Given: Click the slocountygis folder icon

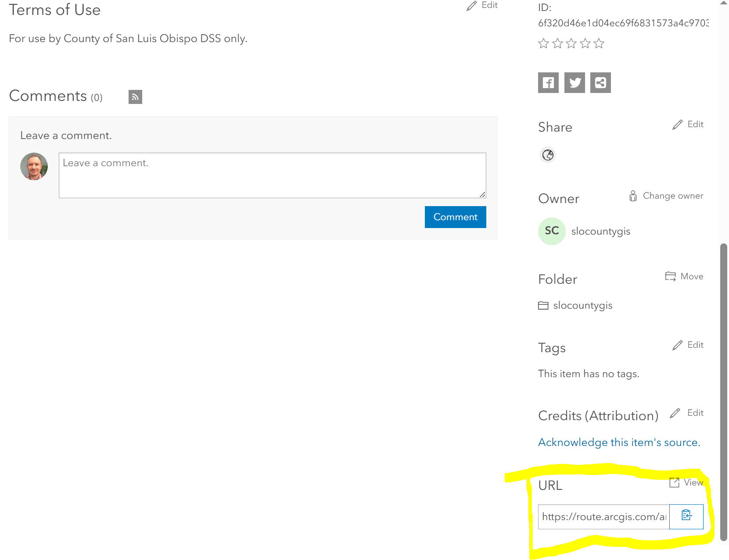Looking at the screenshot, I should (x=543, y=305).
